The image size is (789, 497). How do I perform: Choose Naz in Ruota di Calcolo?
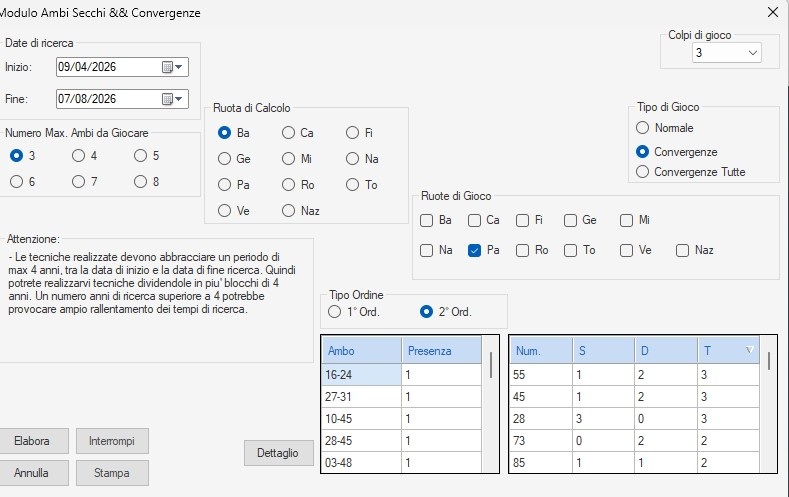[x=288, y=211]
